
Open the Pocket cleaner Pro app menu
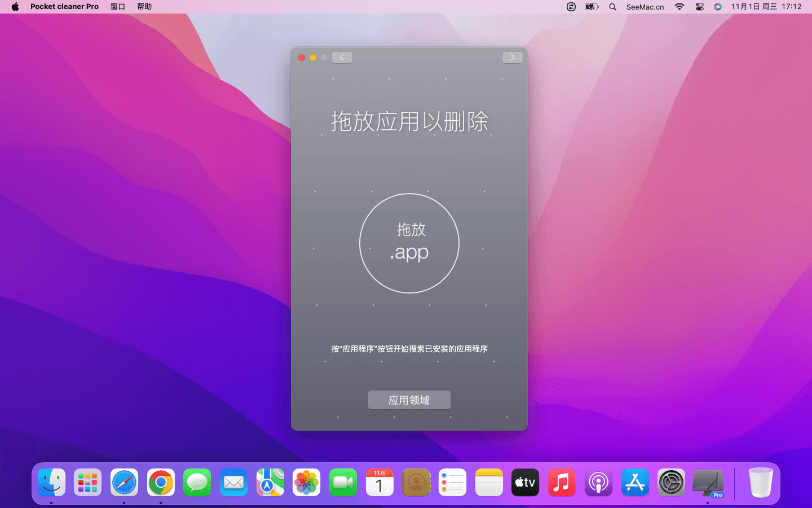[x=64, y=7]
